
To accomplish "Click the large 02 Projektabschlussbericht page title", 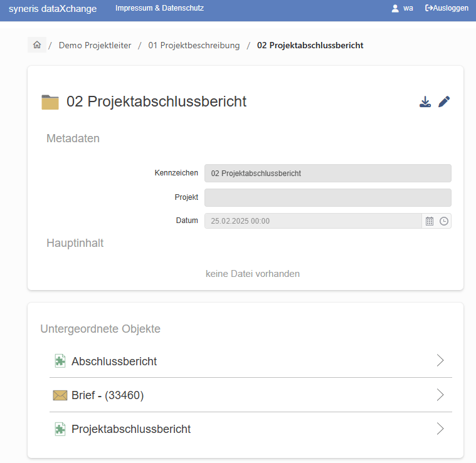I will tap(156, 101).
